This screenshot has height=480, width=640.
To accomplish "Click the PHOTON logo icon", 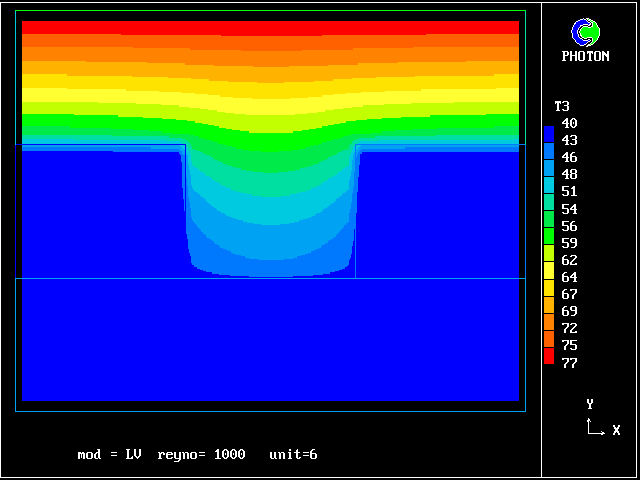I will pyautogui.click(x=585, y=32).
